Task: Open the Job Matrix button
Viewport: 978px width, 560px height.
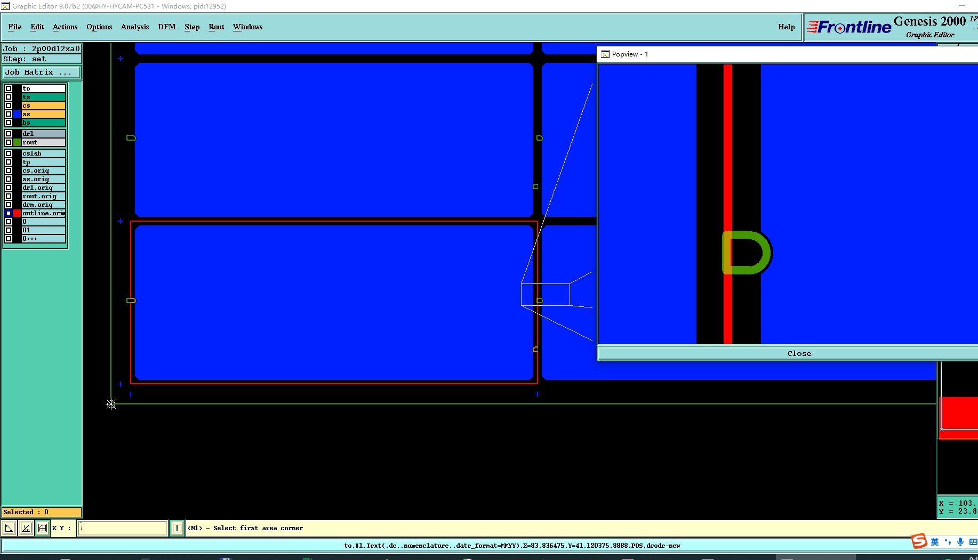Action: coord(42,72)
